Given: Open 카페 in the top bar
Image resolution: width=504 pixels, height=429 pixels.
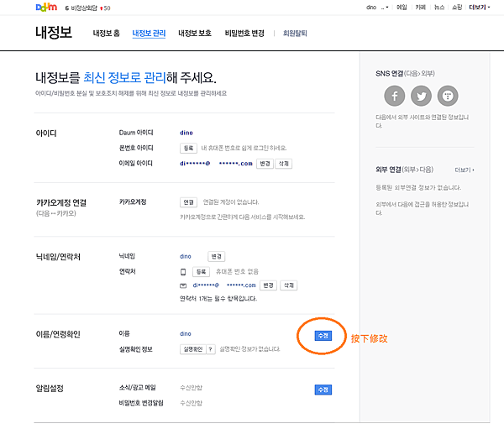Looking at the screenshot, I should coord(421,8).
